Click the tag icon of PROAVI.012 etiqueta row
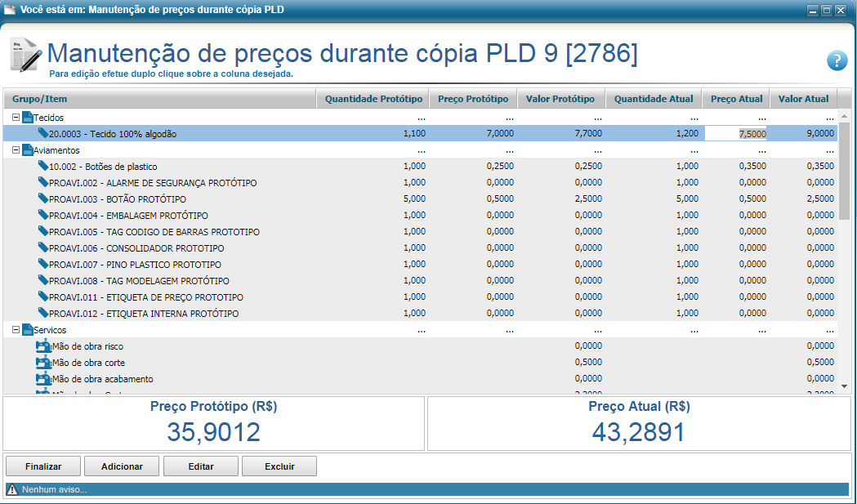The width and height of the screenshot is (857, 504). coord(43,313)
